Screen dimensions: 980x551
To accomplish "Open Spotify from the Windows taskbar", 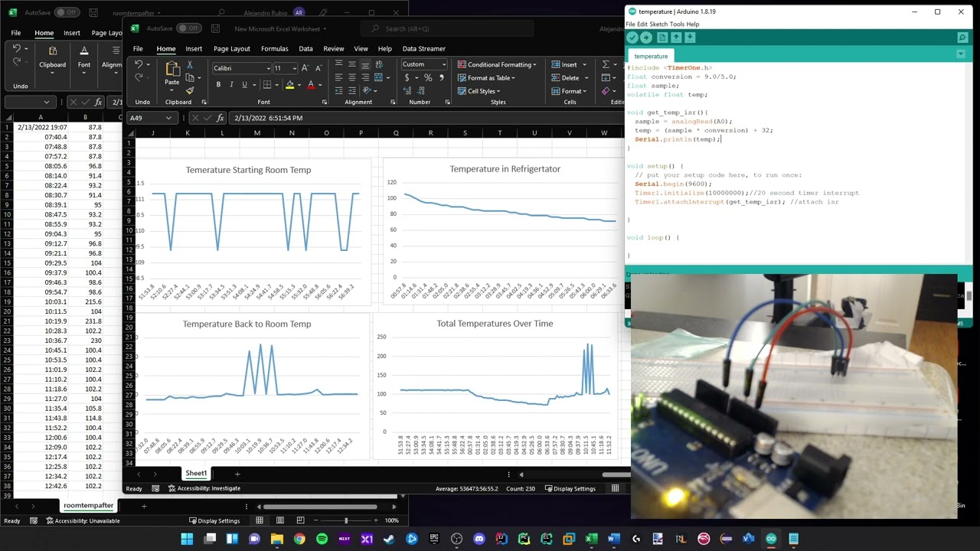I will 322,539.
